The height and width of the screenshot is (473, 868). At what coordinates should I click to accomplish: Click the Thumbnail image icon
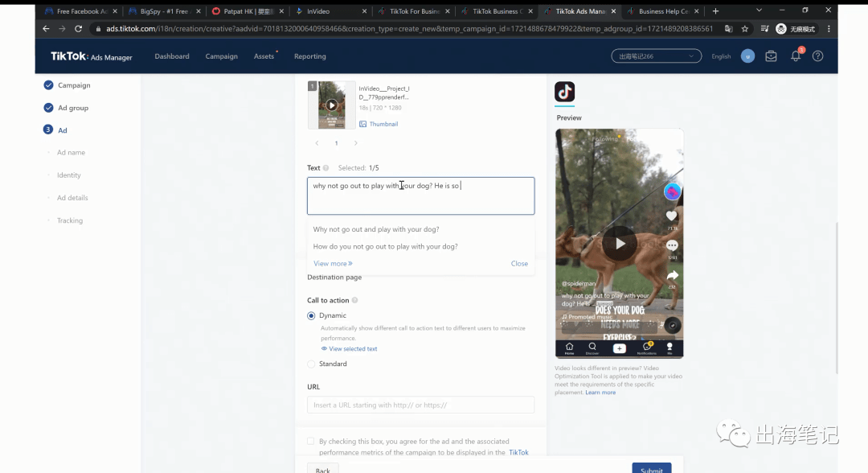point(362,124)
